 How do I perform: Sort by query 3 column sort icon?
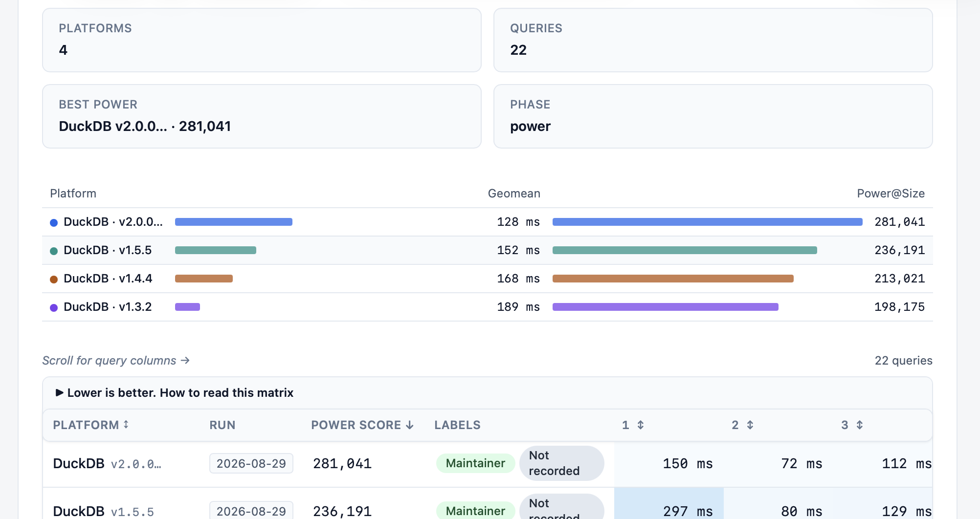860,425
